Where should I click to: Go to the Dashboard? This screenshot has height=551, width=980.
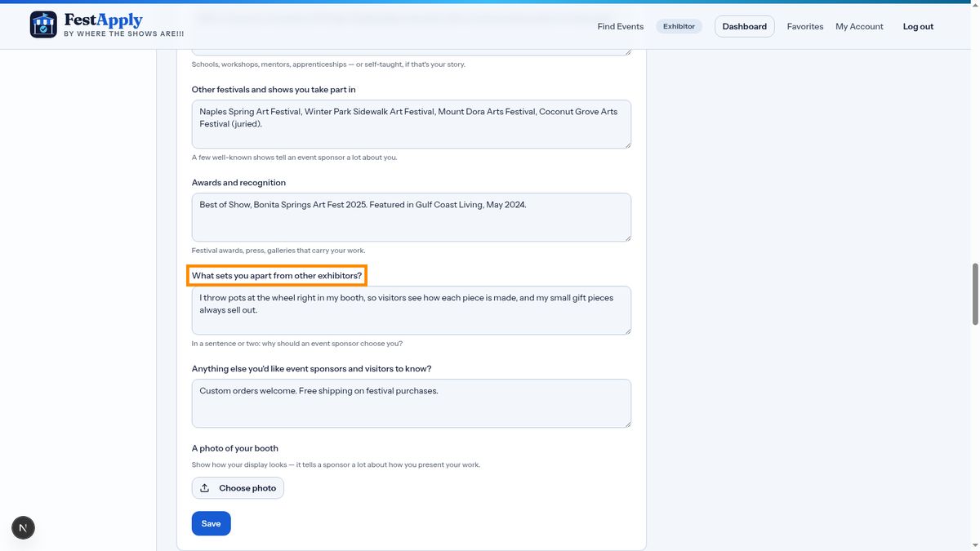(745, 26)
